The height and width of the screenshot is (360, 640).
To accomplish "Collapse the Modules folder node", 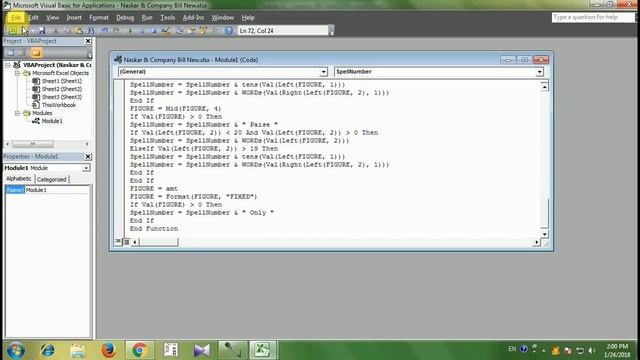I will (x=17, y=113).
